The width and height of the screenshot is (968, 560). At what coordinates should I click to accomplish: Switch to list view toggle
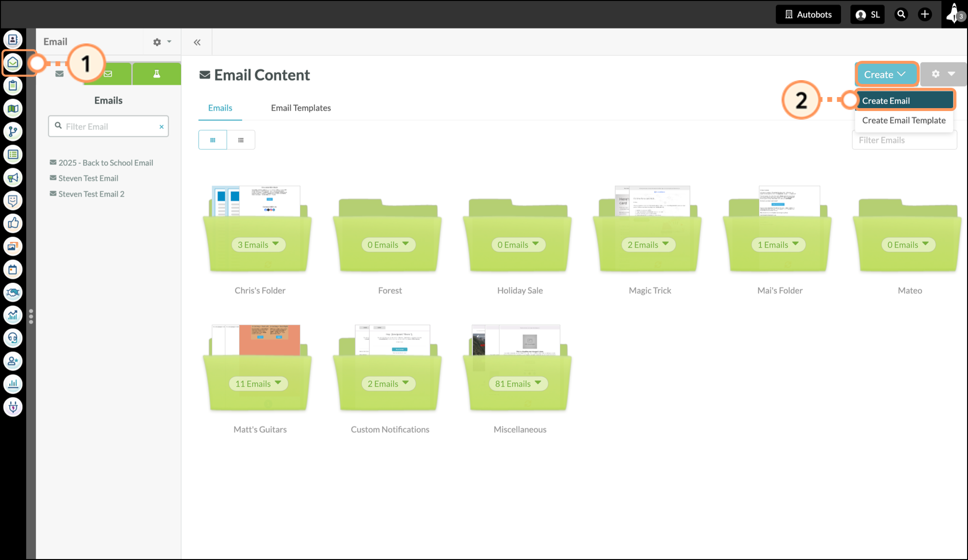pos(241,140)
